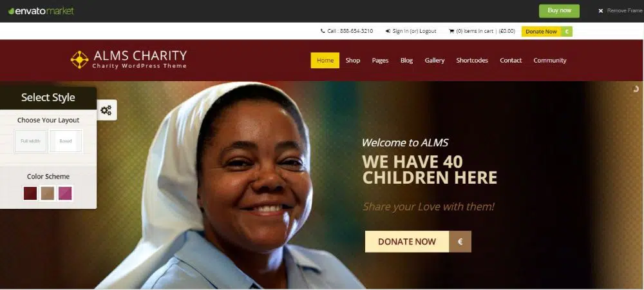Open the Contact menu item
This screenshot has height=290, width=644.
(511, 61)
